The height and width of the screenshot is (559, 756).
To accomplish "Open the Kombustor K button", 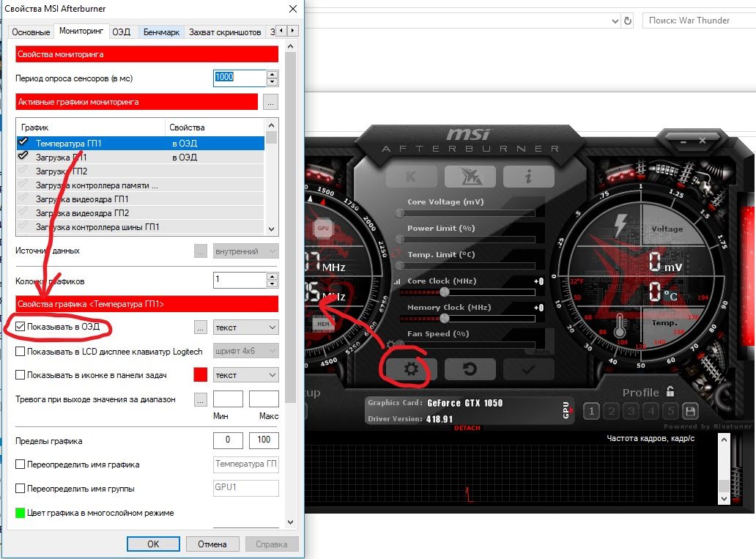I will tap(411, 177).
